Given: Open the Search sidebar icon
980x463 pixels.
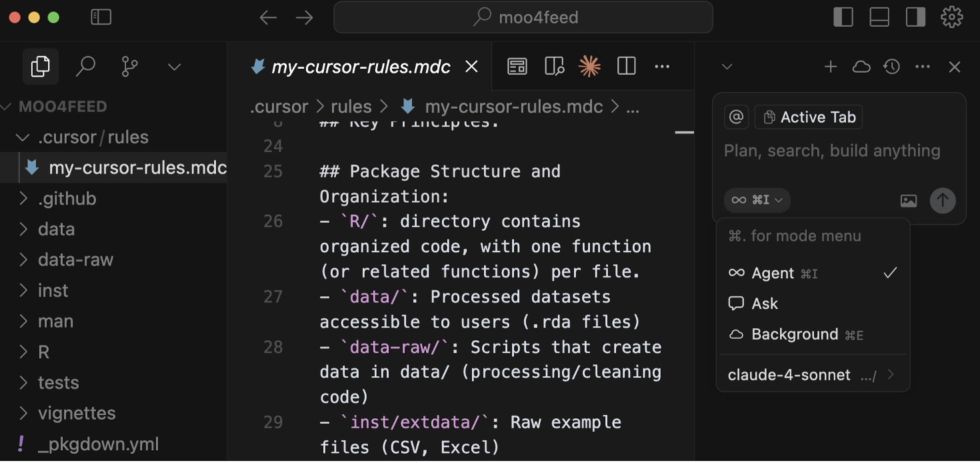Looking at the screenshot, I should pos(85,67).
